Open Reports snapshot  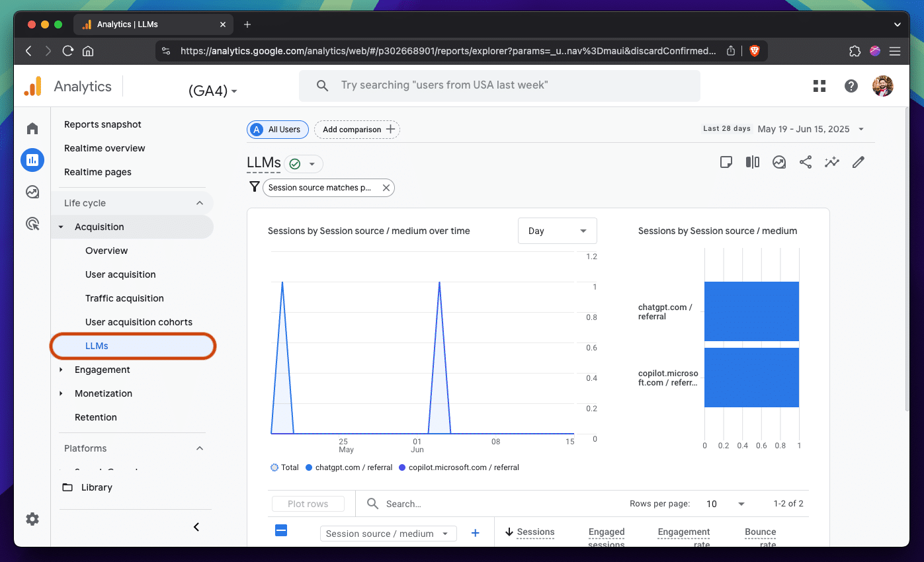coord(103,124)
